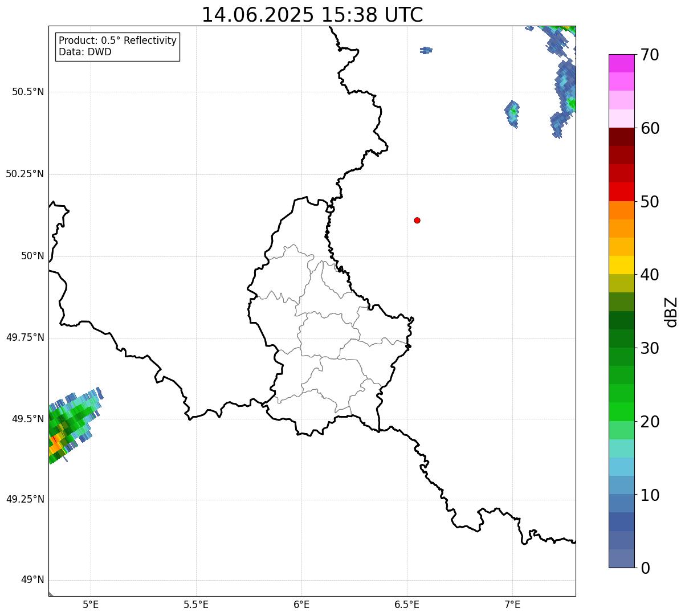Click the "Data: DWD" text
The width and height of the screenshot is (685, 616).
(x=85, y=52)
